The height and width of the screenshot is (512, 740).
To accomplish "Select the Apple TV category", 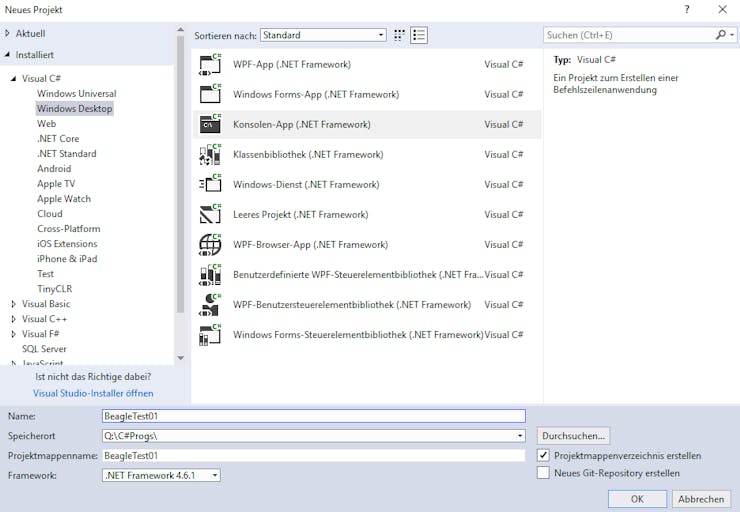I will [x=56, y=184].
